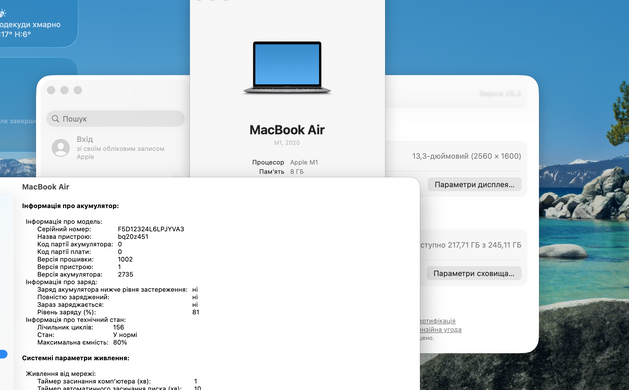
Task: Select heading 'Системні параметри живлення:'
Action: pyautogui.click(x=75, y=358)
